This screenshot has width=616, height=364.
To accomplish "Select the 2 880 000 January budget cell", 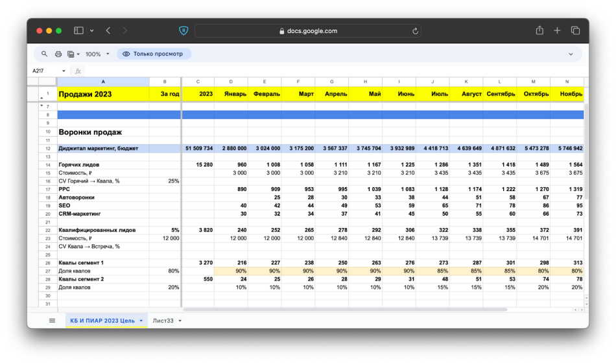I will [231, 148].
